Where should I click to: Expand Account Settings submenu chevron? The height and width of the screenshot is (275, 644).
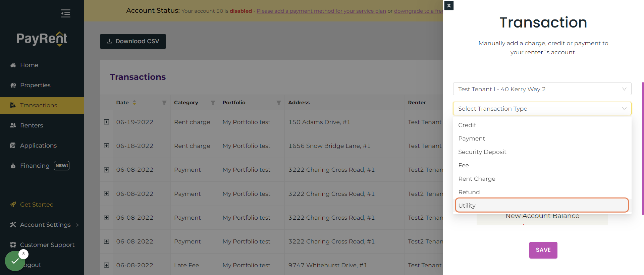(77, 225)
